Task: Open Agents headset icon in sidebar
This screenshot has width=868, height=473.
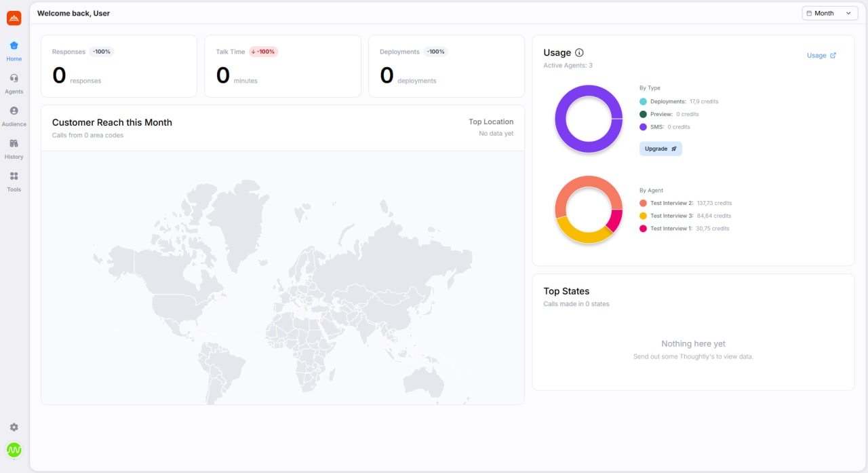Action: click(14, 78)
